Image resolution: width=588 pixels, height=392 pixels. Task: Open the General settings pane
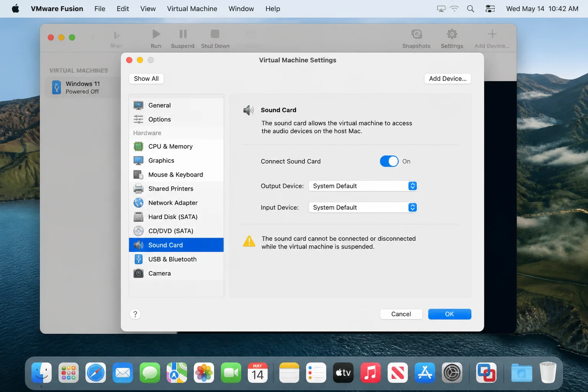(176, 105)
